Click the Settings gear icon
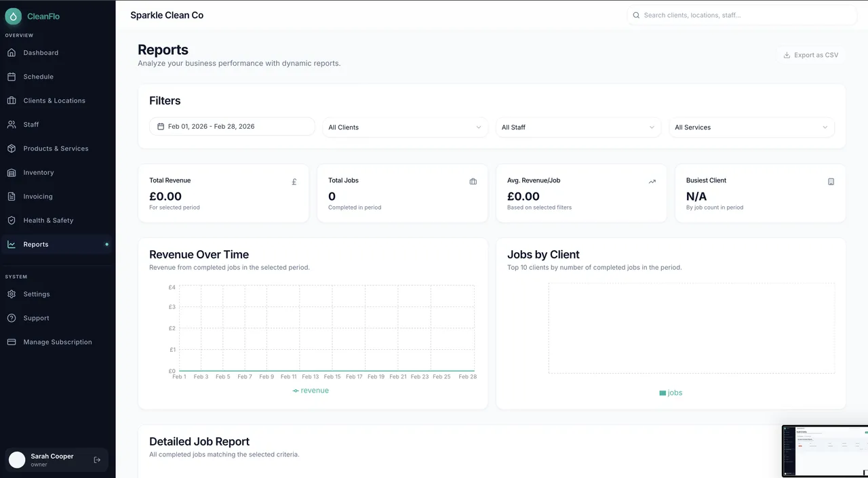Image resolution: width=868 pixels, height=478 pixels. click(x=12, y=294)
